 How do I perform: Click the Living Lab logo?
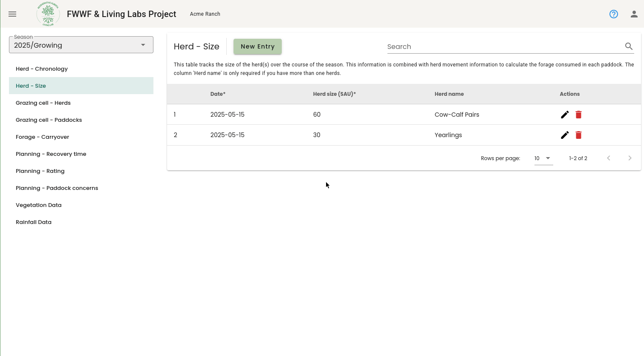(48, 14)
